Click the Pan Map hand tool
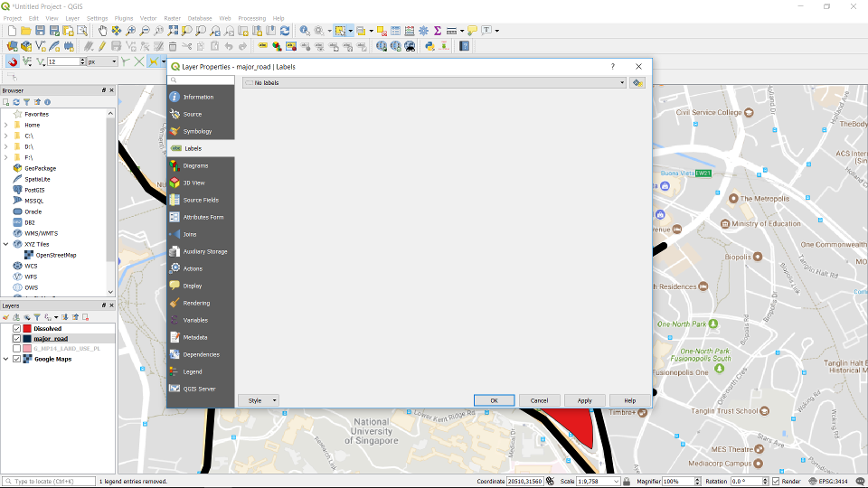Viewport: 868px width, 488px height. tap(102, 31)
